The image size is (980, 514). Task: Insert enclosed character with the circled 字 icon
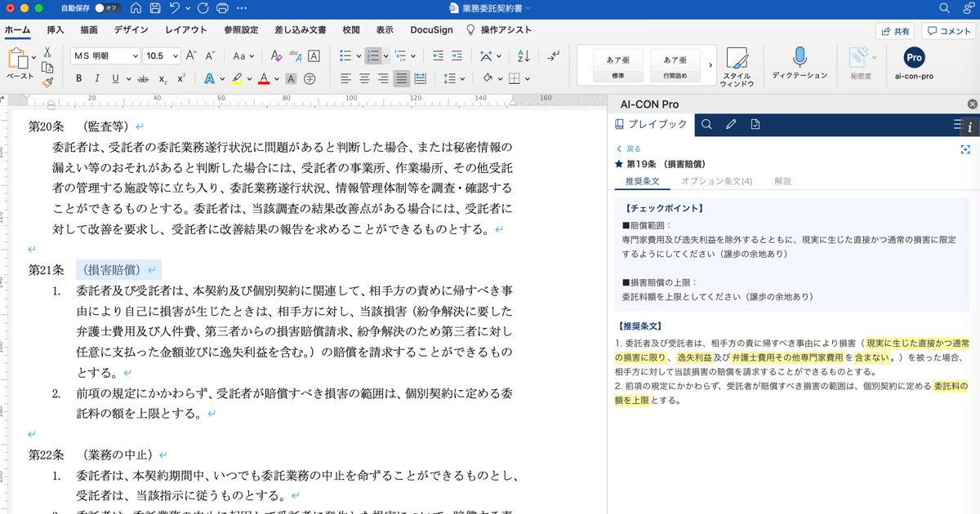point(310,79)
